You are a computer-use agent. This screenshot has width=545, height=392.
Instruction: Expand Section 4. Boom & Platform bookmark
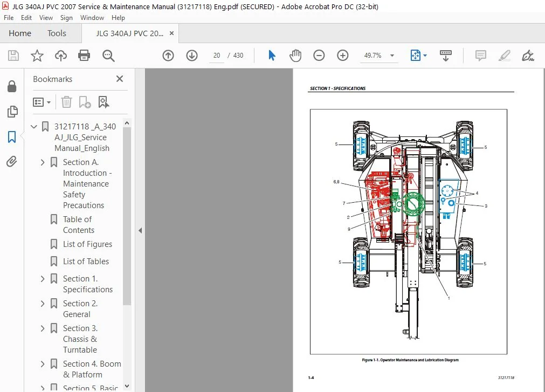click(43, 364)
